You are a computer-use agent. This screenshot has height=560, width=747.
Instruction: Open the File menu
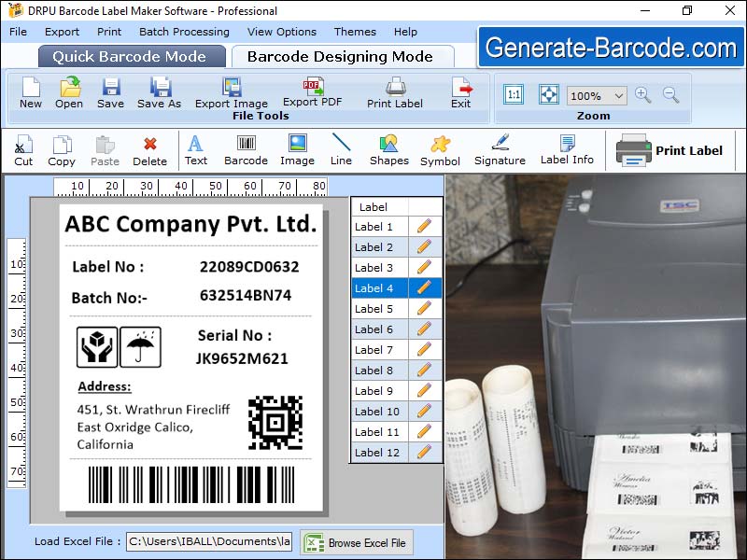coord(18,32)
